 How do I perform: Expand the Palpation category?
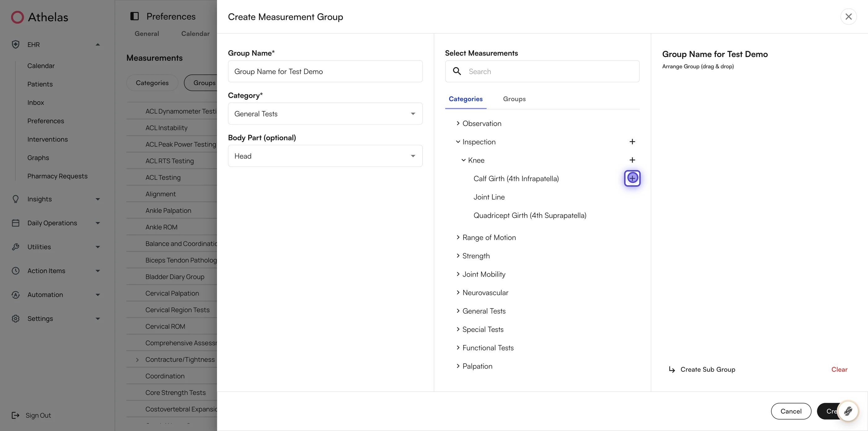(x=458, y=366)
